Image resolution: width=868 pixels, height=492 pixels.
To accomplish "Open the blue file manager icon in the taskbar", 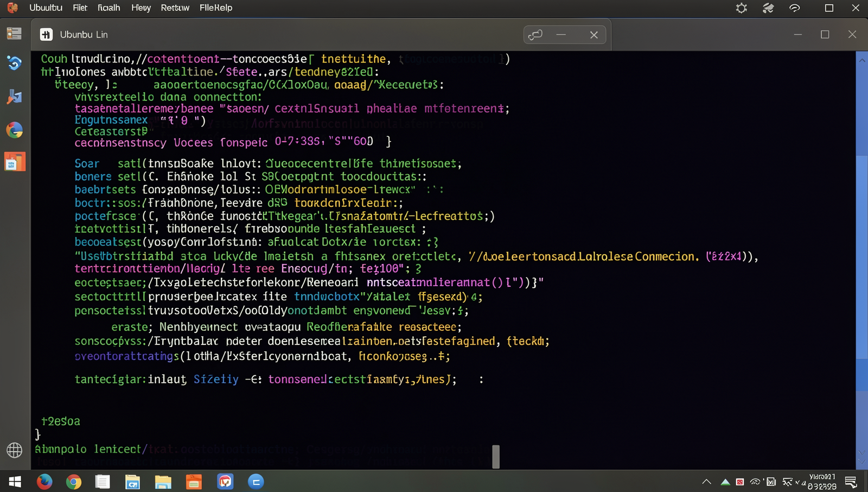I will [132, 482].
